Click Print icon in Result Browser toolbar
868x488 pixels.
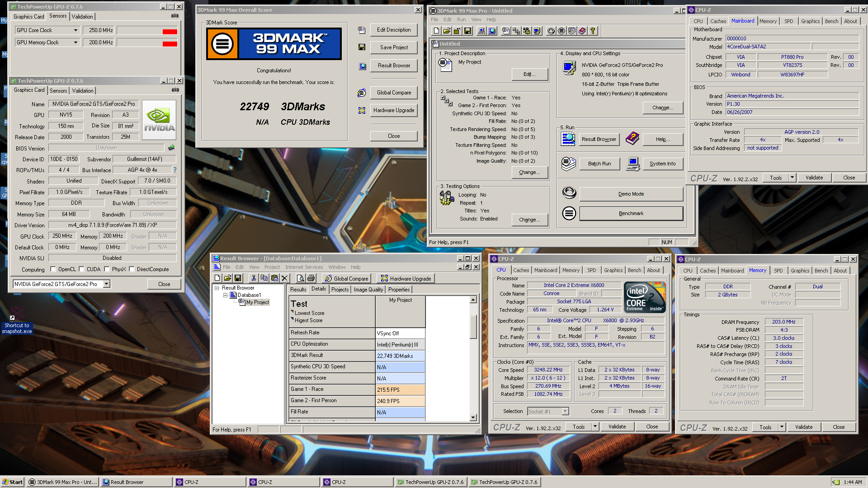311,278
